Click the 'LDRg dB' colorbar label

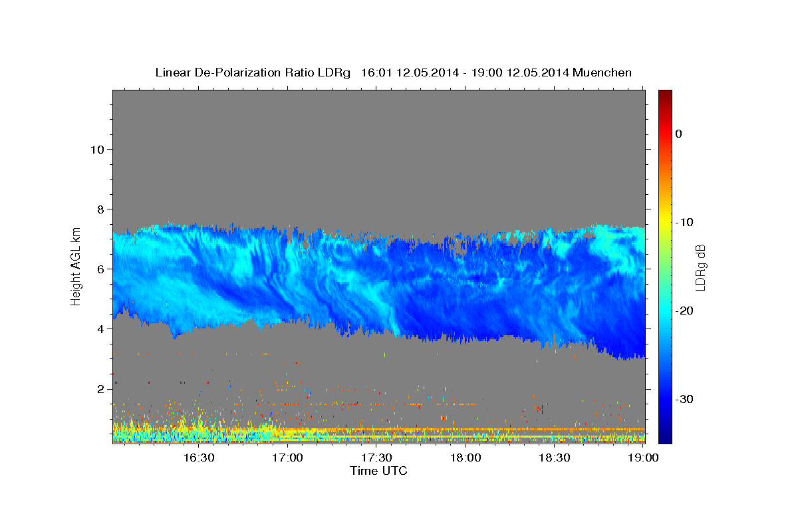click(700, 267)
